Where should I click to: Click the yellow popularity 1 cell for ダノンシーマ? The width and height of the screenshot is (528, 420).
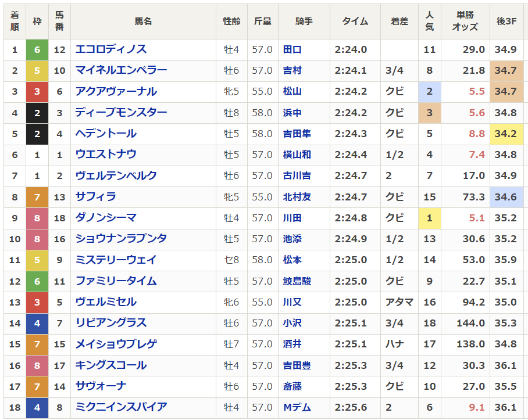(429, 218)
